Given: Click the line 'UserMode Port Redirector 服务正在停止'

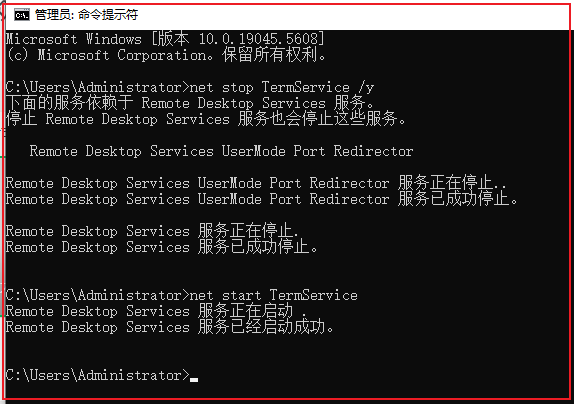Looking at the screenshot, I should tap(256, 183).
